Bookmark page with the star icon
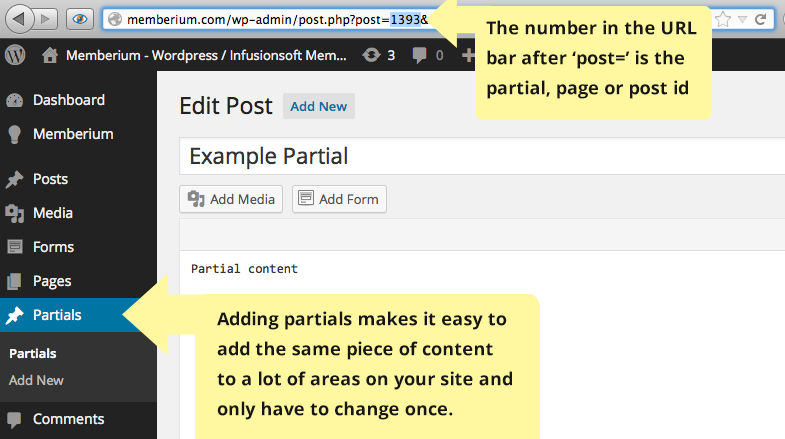This screenshot has height=439, width=785. tap(723, 20)
